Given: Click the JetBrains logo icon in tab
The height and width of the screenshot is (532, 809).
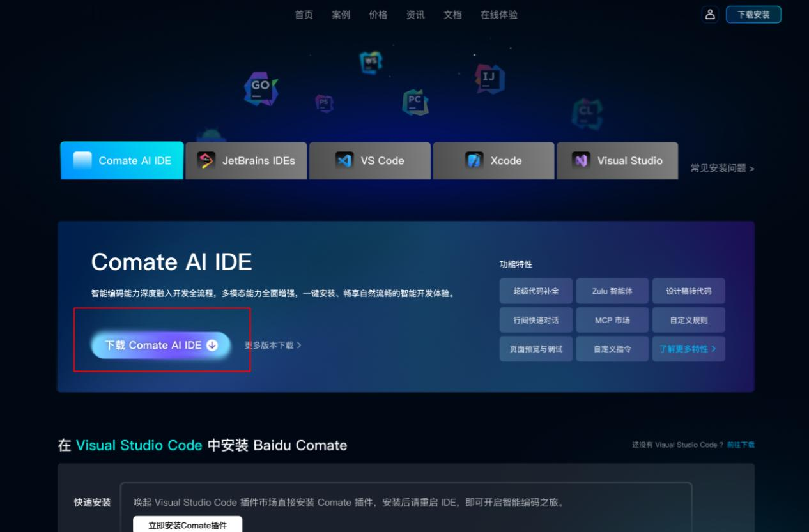Looking at the screenshot, I should click(206, 160).
